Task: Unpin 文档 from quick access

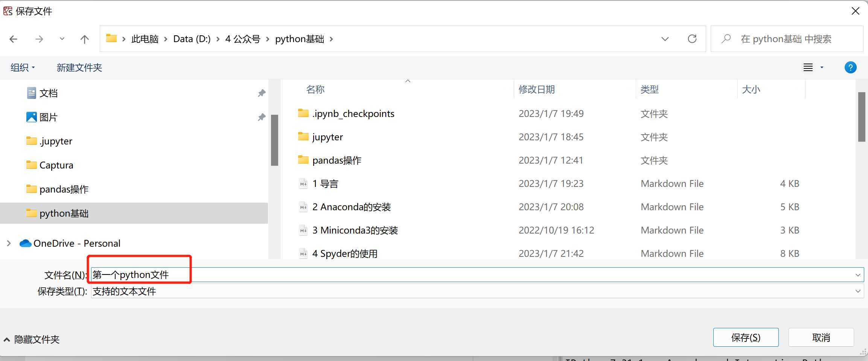Action: click(x=262, y=93)
